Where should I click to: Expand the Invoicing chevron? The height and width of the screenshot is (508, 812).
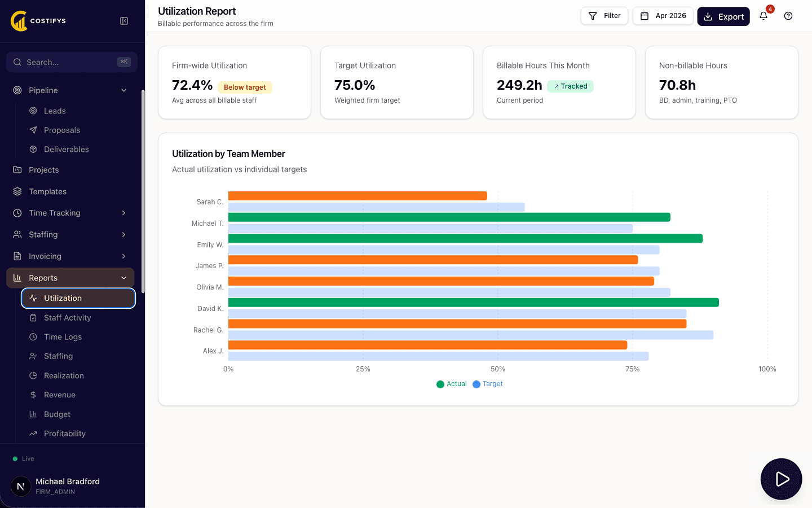(x=124, y=256)
